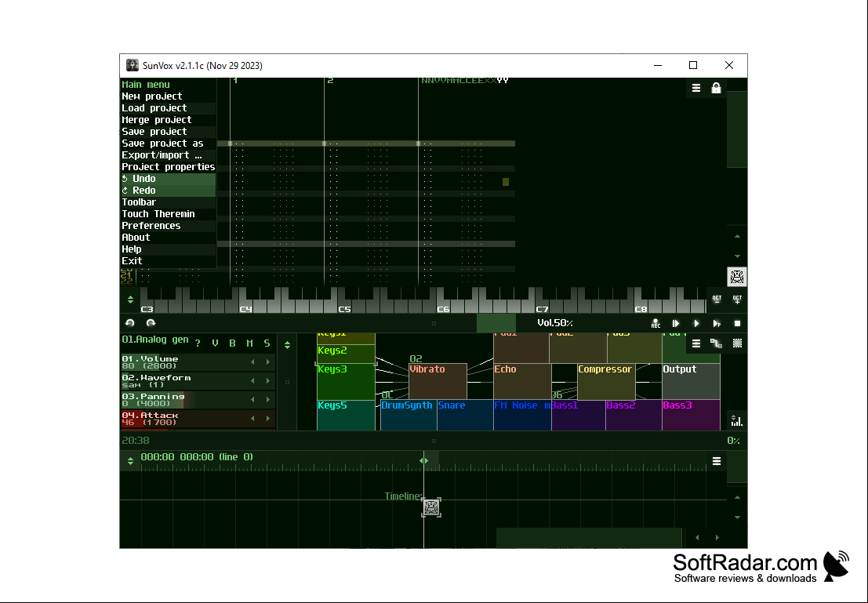
Task: Open Touch Theremin from Main menu
Action: (169, 214)
